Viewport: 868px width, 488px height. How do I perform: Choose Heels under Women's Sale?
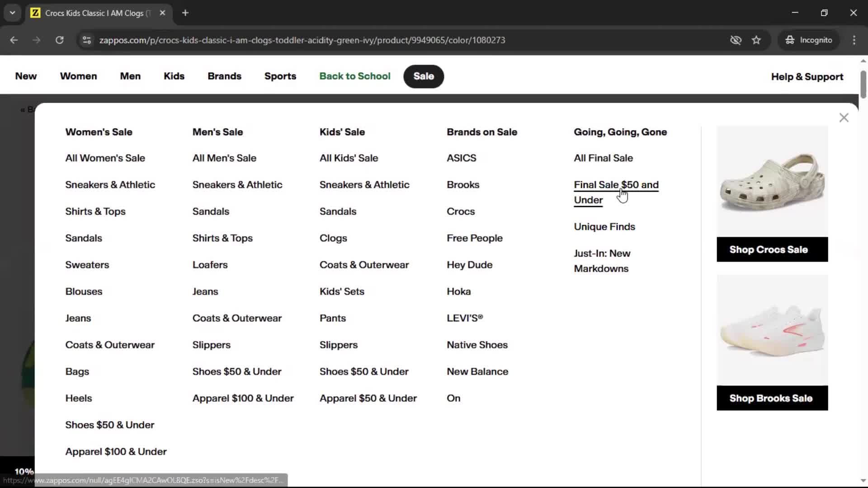(79, 398)
